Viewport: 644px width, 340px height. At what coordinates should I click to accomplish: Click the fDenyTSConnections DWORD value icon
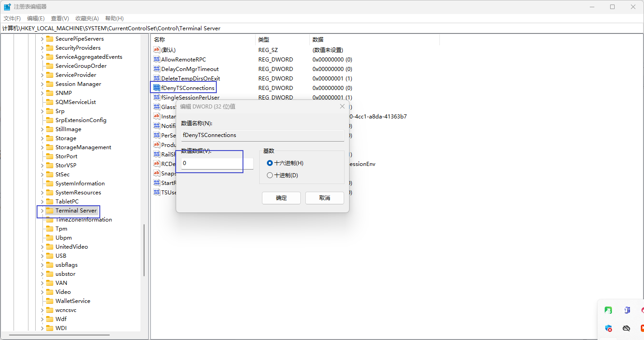(x=157, y=88)
